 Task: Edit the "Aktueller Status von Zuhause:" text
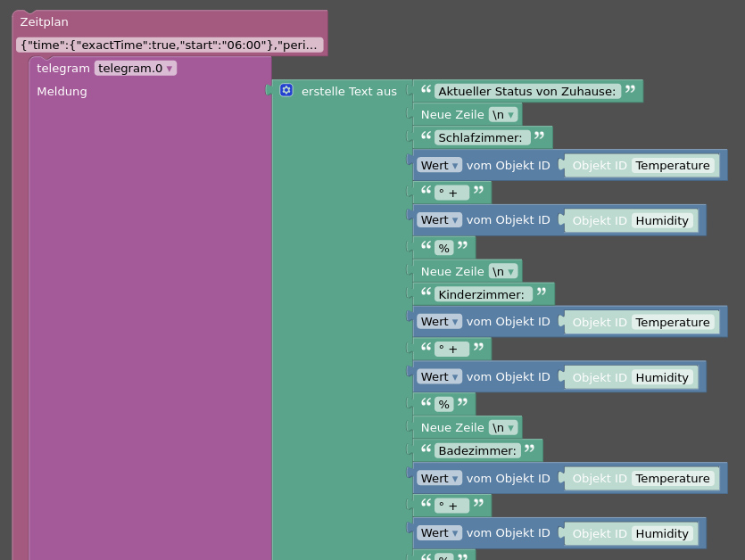click(527, 91)
